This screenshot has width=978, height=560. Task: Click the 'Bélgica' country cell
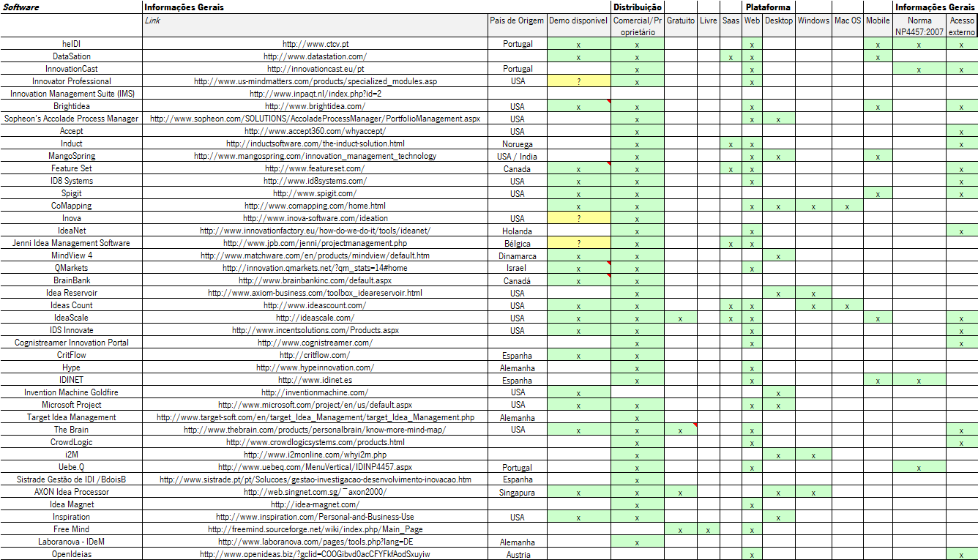[518, 243]
